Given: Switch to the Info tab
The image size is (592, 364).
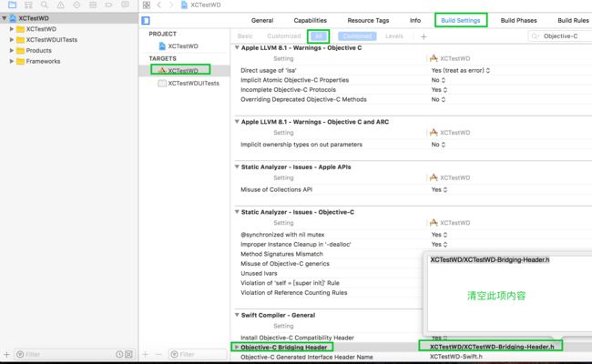Looking at the screenshot, I should click(x=415, y=20).
